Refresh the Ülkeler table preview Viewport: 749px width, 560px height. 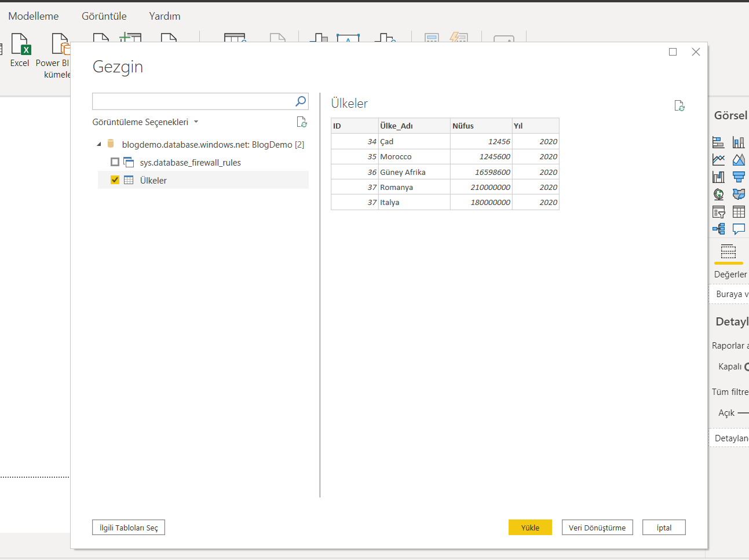click(679, 105)
